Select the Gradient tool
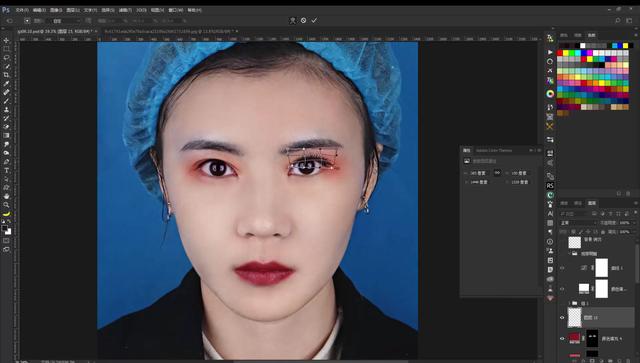 click(6, 135)
